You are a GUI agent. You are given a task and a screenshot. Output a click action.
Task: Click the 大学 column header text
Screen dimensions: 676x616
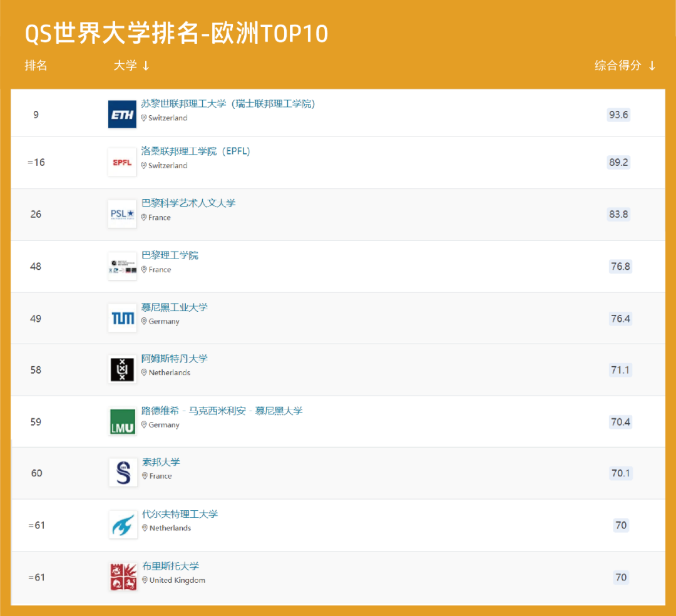pyautogui.click(x=125, y=66)
